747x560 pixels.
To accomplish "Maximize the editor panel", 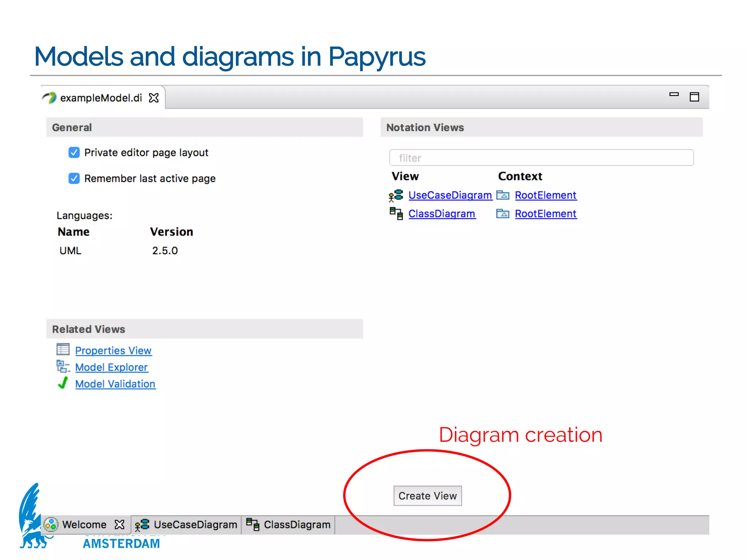I will [x=694, y=97].
